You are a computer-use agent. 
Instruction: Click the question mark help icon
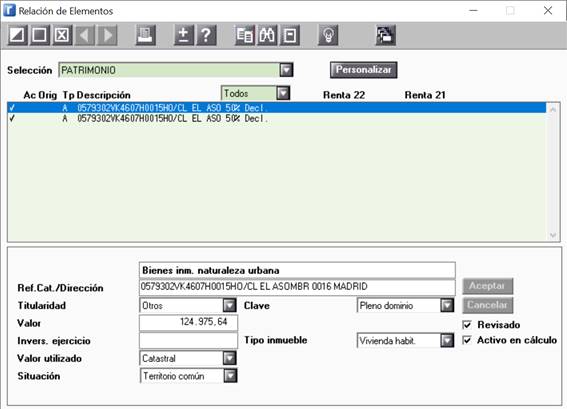(x=206, y=35)
